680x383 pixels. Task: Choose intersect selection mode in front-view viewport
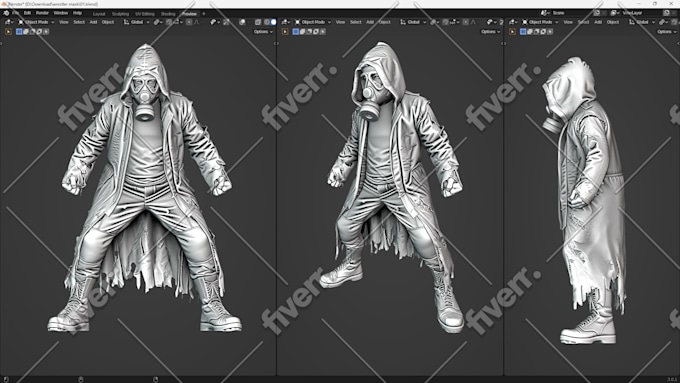(x=46, y=32)
